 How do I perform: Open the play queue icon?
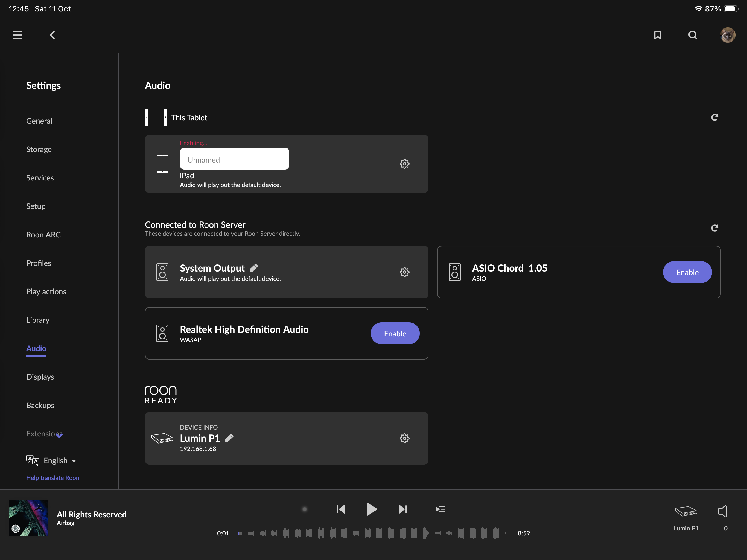pyautogui.click(x=440, y=509)
